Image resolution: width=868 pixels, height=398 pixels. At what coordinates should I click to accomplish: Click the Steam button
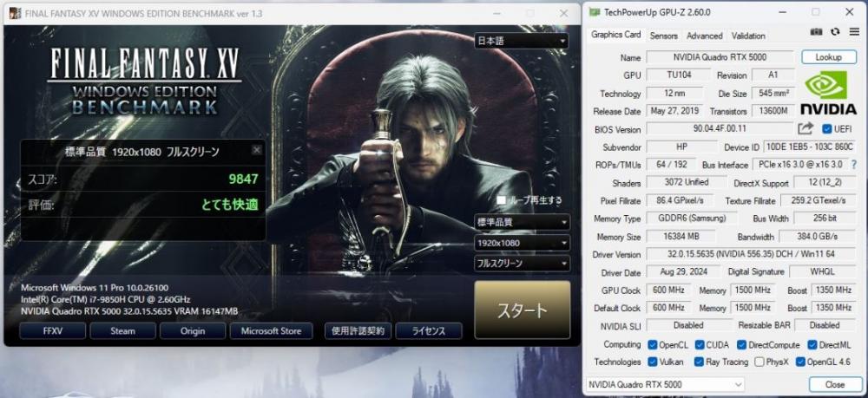122,330
